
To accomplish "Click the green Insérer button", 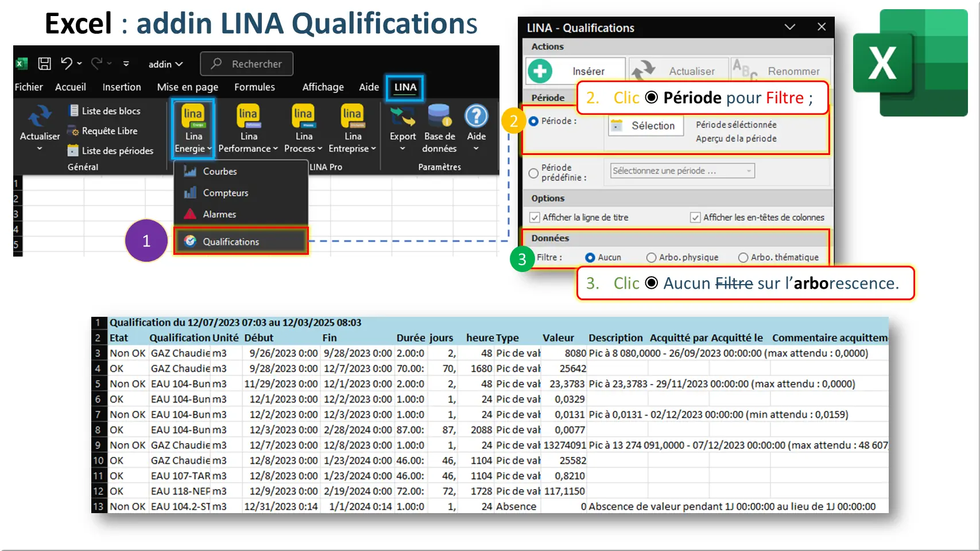I will 575,71.
